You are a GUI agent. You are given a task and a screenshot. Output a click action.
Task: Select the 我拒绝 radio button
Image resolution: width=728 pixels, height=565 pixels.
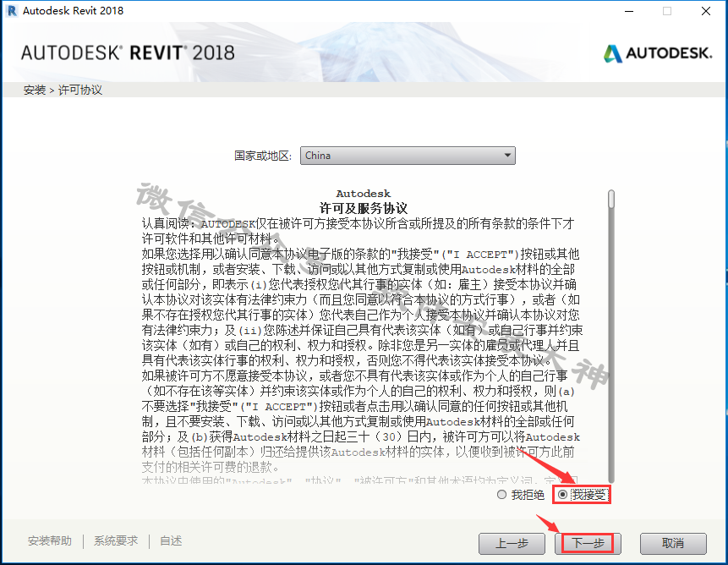501,495
